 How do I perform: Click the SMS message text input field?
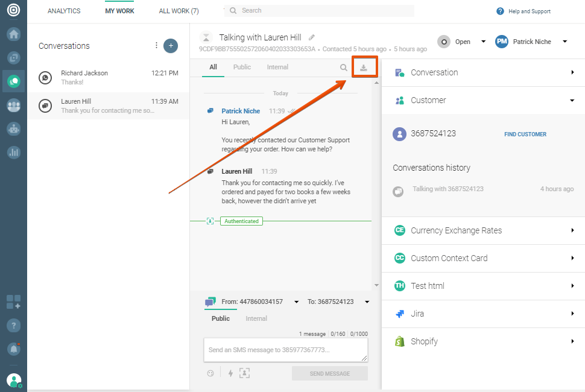click(285, 350)
